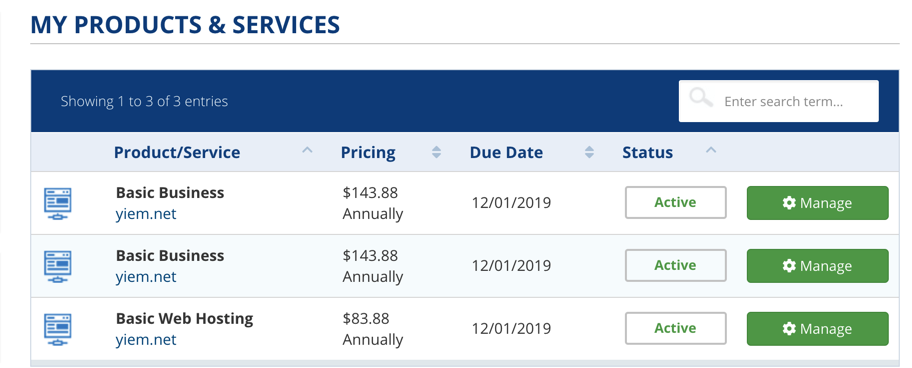Viewport: 912px width, 368px height.
Task: Manage the second Basic Business service
Action: pyautogui.click(x=817, y=266)
